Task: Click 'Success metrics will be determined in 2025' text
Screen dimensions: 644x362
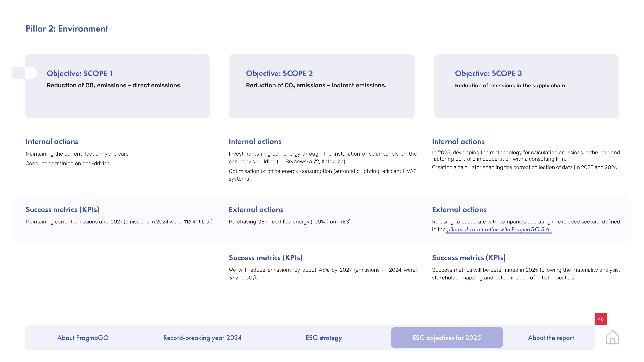Action: pos(526,274)
